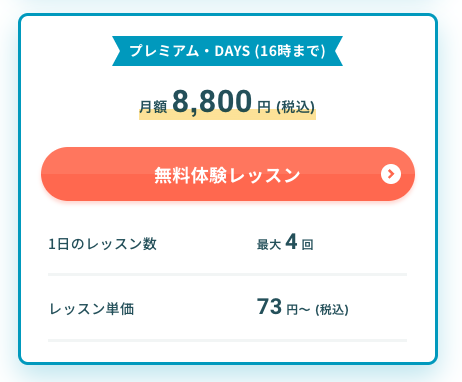
Task: Click the 1日のレッスン数 label
Action: 102,244
